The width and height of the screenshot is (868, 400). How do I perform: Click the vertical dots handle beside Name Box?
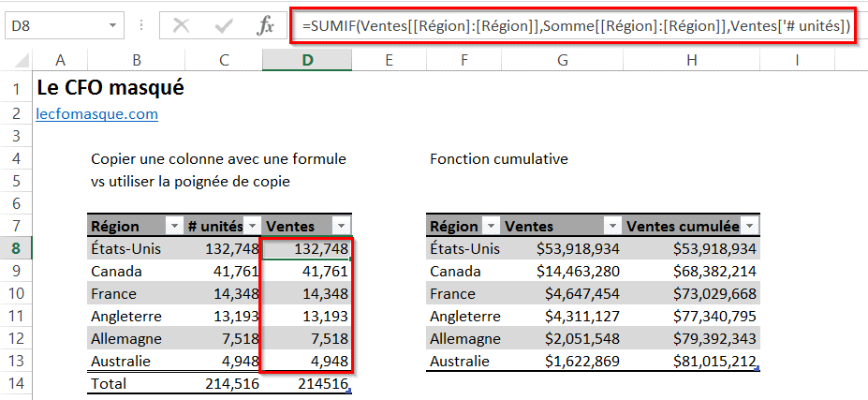141,25
